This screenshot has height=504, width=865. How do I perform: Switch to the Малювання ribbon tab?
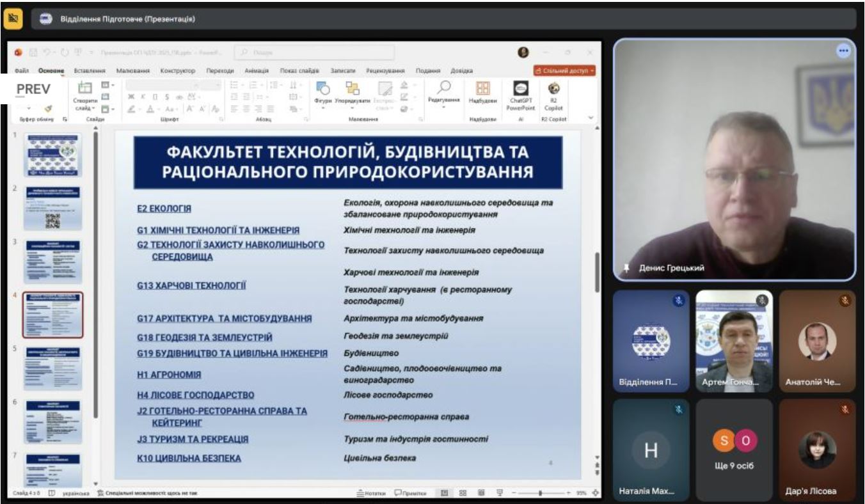(x=133, y=70)
